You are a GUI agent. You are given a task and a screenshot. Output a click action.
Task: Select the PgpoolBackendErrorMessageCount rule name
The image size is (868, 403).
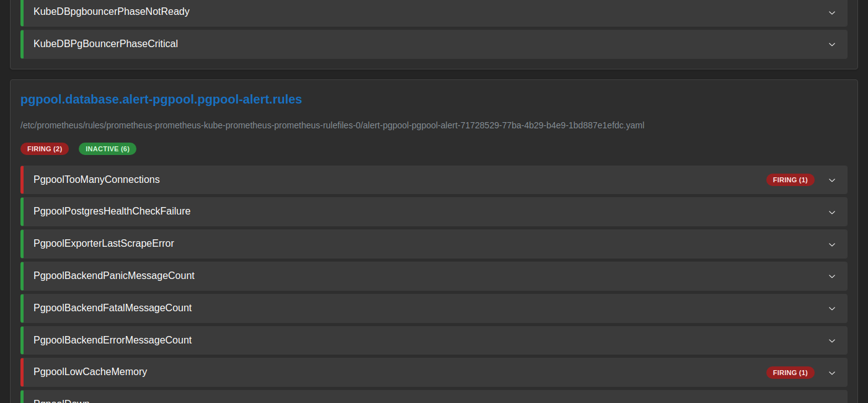[x=113, y=340]
